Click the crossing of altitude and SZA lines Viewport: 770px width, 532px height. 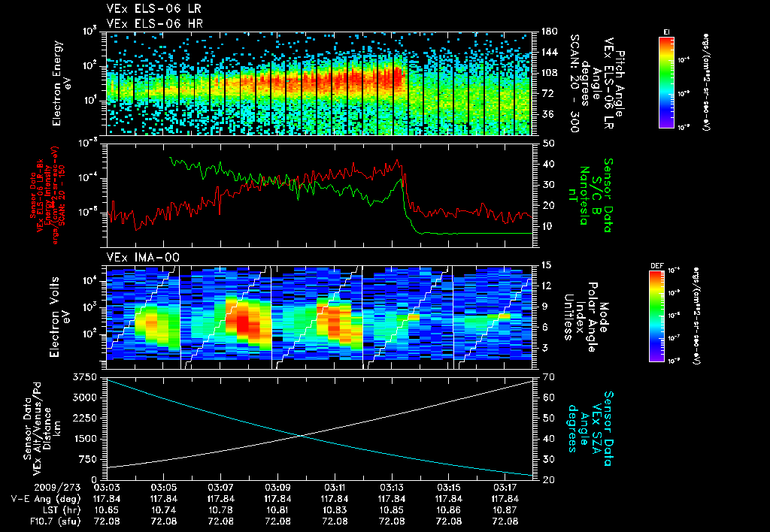(x=299, y=435)
